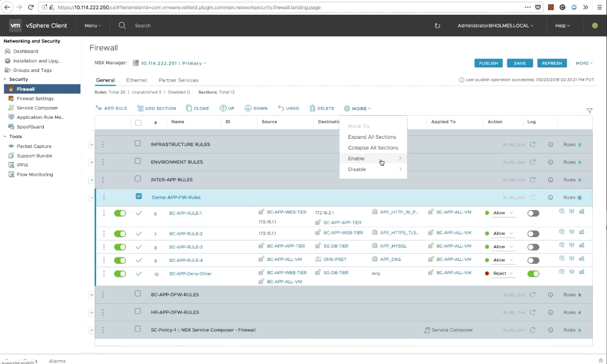Open Packet Capture tool in sidebar

pyautogui.click(x=34, y=146)
